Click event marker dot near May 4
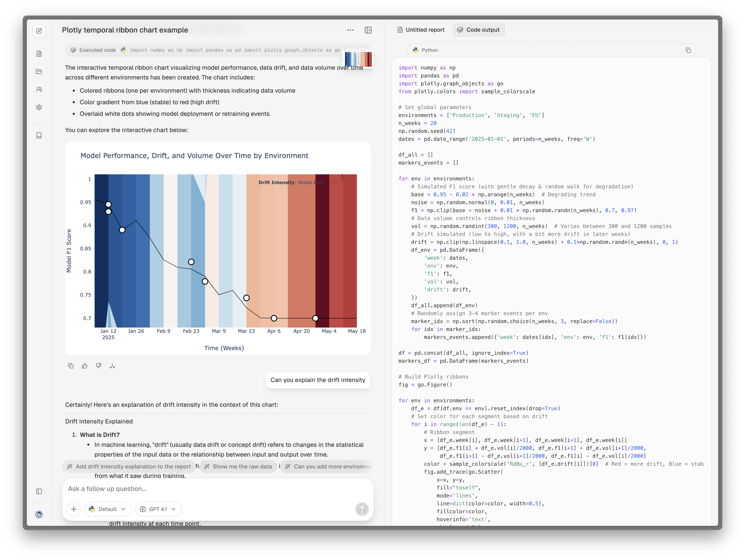745x560 pixels. pyautogui.click(x=315, y=318)
